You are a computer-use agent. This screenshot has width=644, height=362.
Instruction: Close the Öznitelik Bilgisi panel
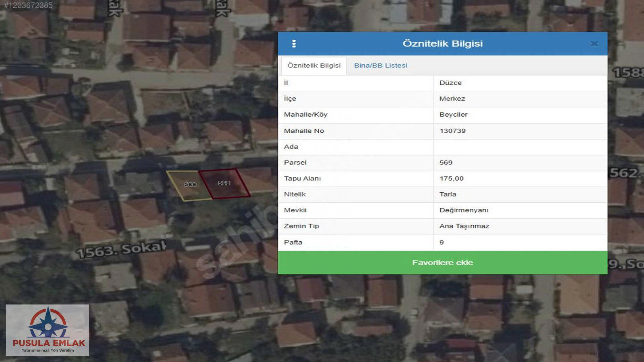(594, 44)
